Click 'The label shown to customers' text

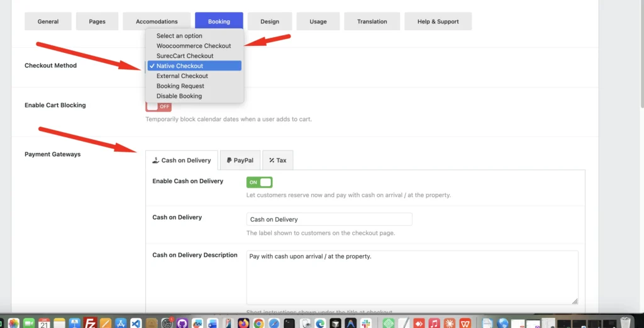click(x=320, y=233)
